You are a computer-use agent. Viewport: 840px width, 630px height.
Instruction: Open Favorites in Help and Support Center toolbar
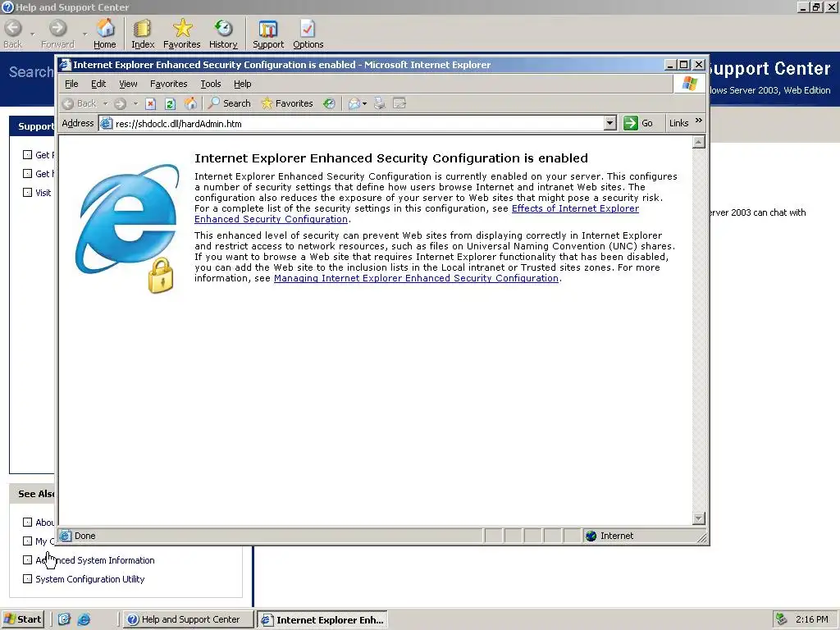coord(181,34)
